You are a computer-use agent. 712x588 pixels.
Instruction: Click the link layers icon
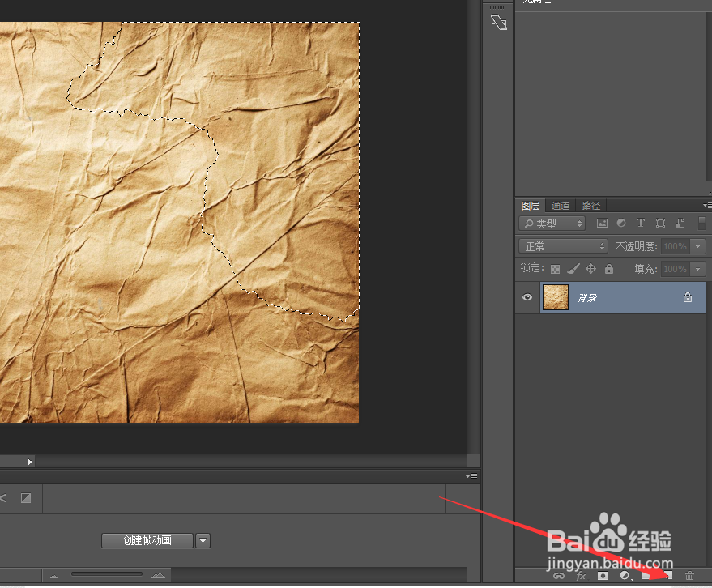click(x=559, y=576)
